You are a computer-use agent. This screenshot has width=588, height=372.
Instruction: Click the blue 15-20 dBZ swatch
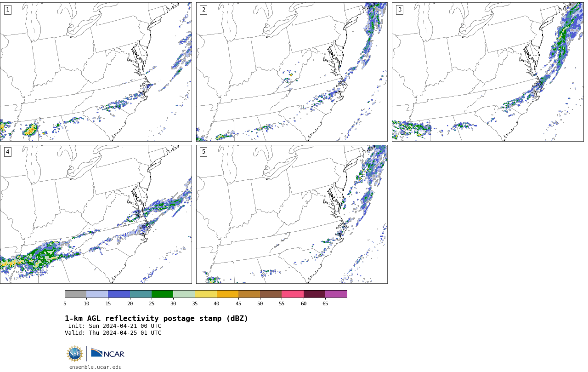pos(119,294)
